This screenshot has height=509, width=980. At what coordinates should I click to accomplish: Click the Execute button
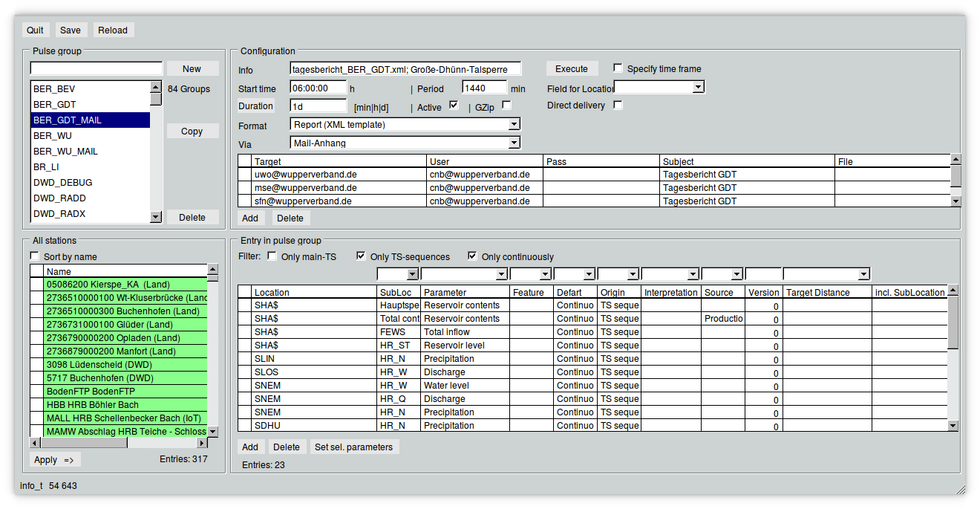click(572, 68)
